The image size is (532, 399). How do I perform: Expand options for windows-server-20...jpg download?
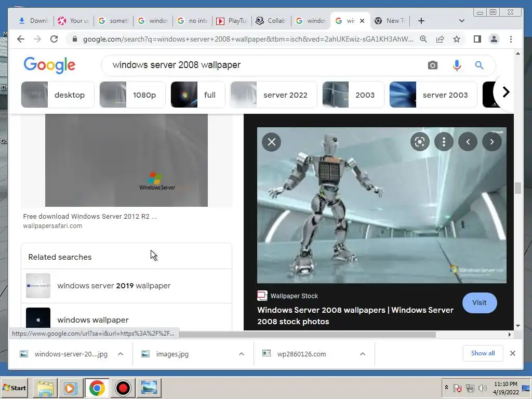click(x=121, y=354)
